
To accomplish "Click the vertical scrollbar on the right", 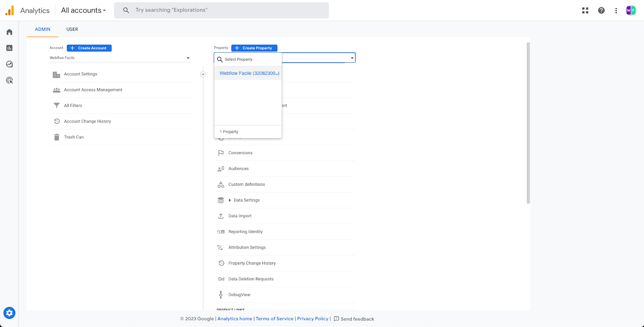I will pos(528,123).
